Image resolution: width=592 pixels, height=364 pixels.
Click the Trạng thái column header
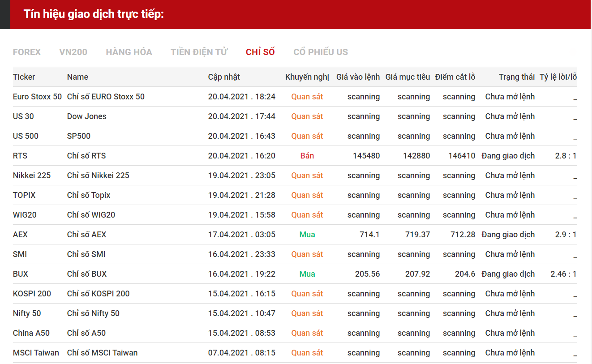click(517, 77)
